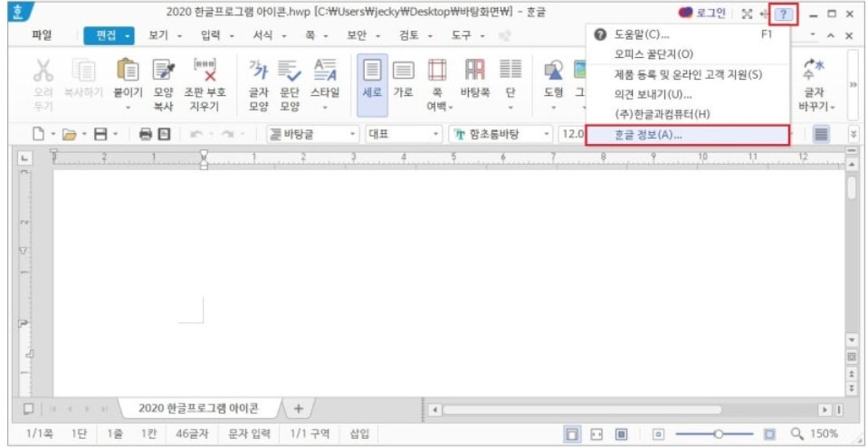Open Paragraph Shape (문단 모양) icon
868x448 pixels.
tap(290, 70)
